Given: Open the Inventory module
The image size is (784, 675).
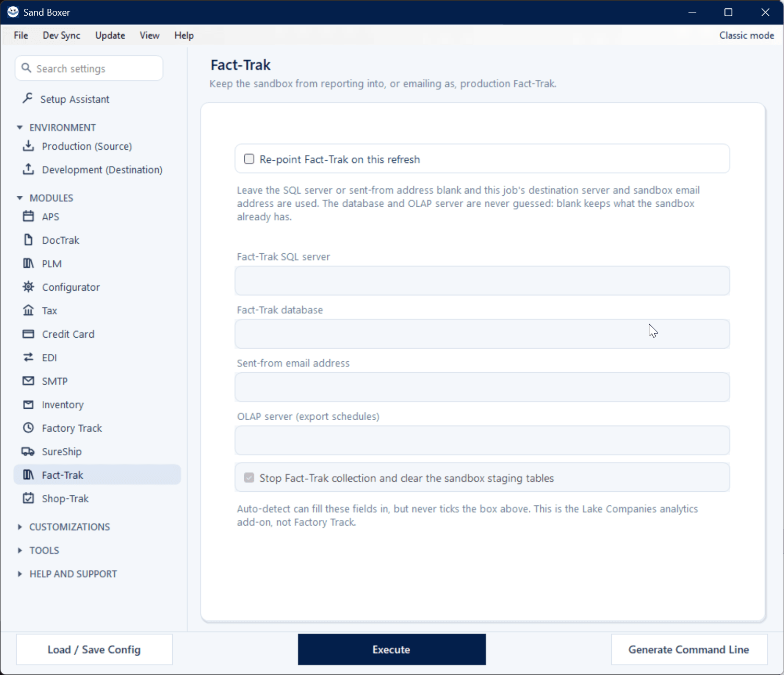Looking at the screenshot, I should (97, 405).
